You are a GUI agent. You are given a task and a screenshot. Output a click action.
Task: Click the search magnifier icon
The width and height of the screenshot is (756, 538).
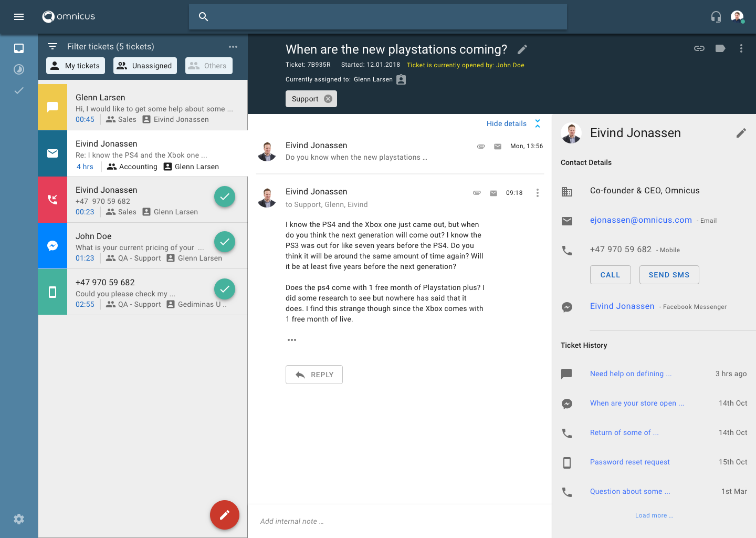pyautogui.click(x=204, y=17)
